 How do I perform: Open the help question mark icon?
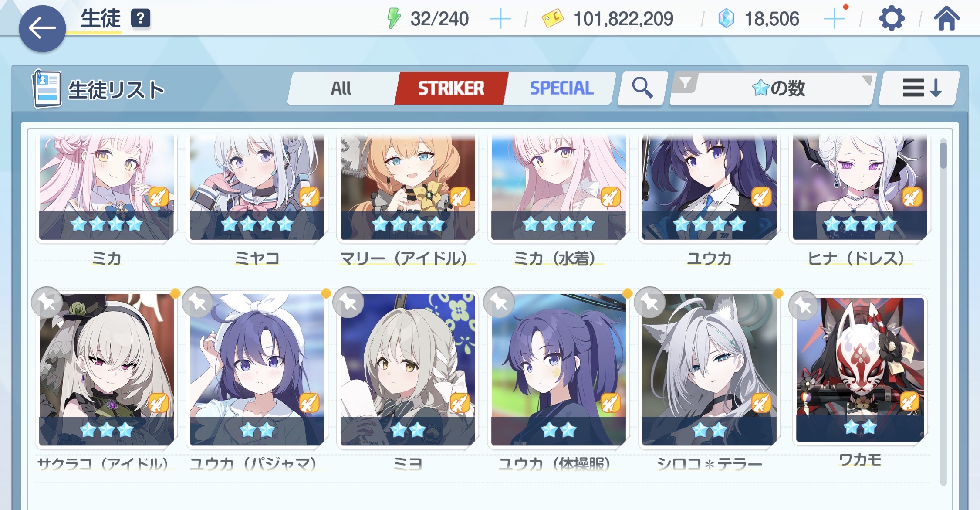(141, 18)
